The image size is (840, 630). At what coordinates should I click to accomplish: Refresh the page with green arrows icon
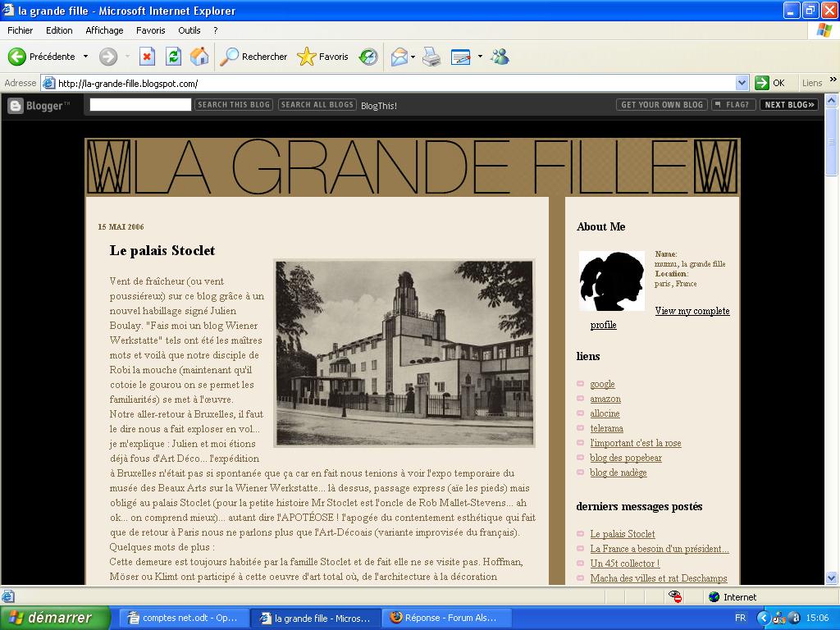click(173, 57)
